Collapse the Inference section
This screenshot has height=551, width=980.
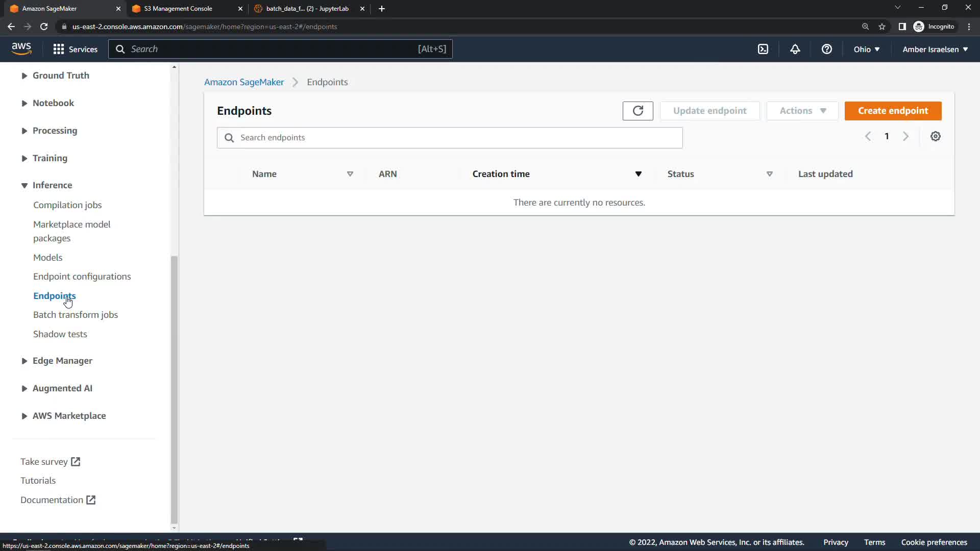(52, 185)
